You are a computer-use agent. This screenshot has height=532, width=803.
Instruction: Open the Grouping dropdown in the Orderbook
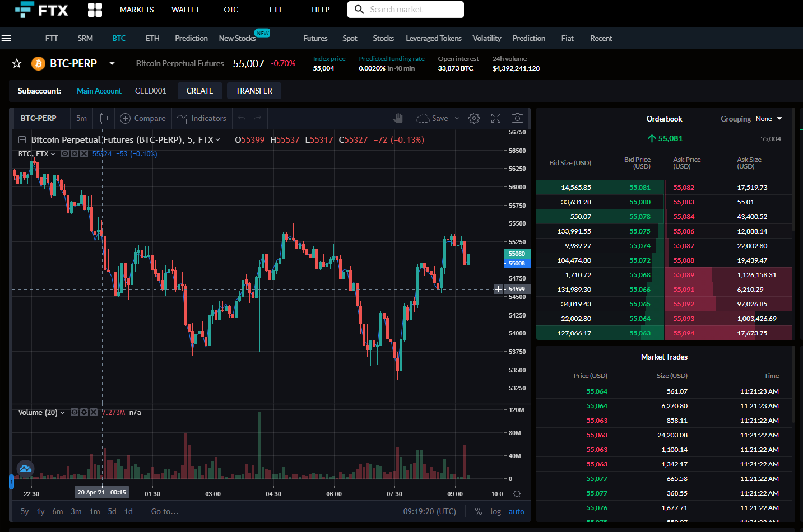(769, 119)
